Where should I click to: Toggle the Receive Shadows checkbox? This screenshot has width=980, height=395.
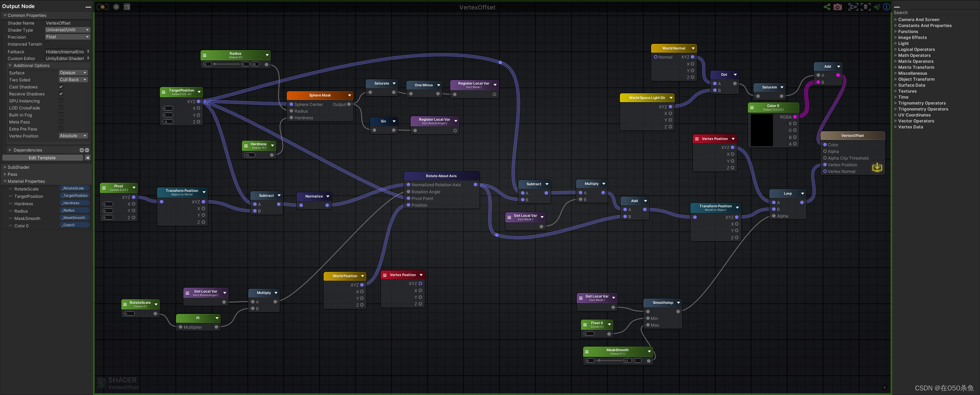pyautogui.click(x=61, y=94)
